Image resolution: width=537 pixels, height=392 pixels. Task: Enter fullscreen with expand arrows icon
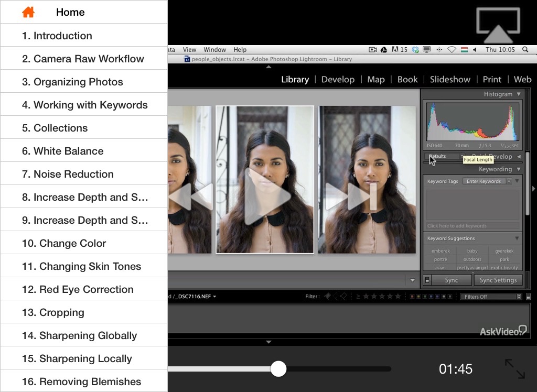514,369
